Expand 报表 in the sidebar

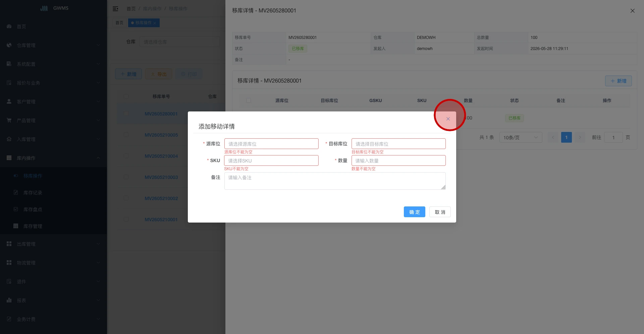coord(54,300)
